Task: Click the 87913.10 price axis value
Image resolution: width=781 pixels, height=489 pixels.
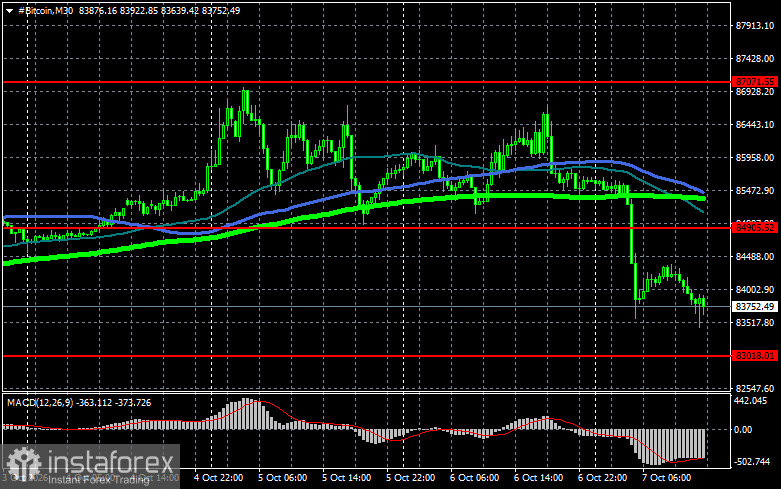Action: pyautogui.click(x=755, y=25)
